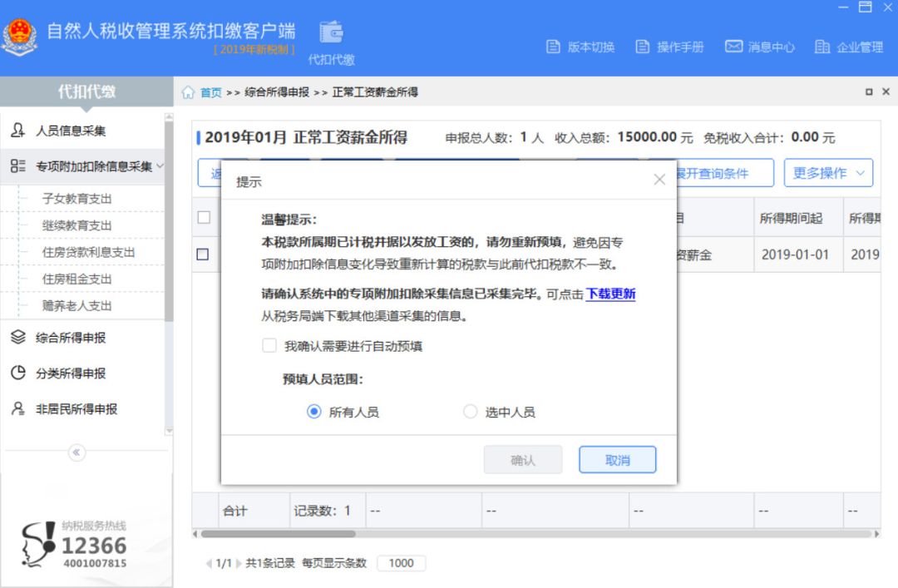Click the 版本切换 document icon
Viewport: 898px width, 588px height.
coord(553,47)
